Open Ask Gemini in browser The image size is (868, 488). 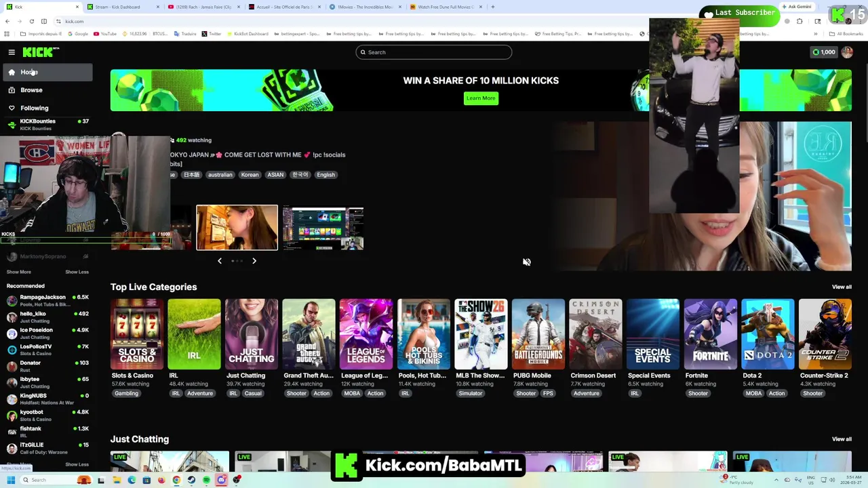(796, 7)
